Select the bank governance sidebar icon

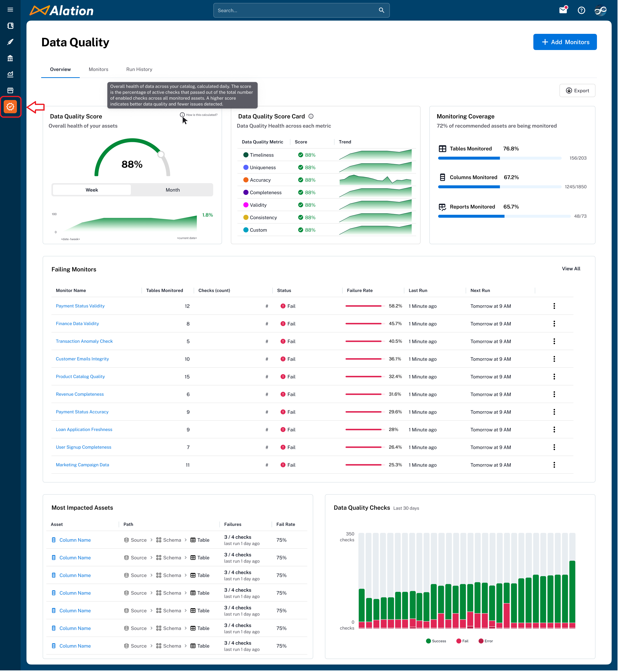(x=10, y=58)
